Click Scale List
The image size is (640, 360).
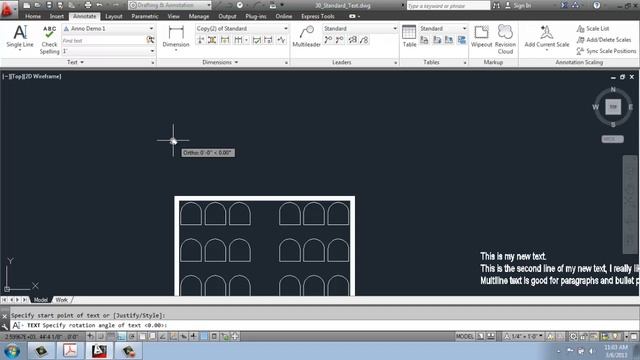point(593,29)
